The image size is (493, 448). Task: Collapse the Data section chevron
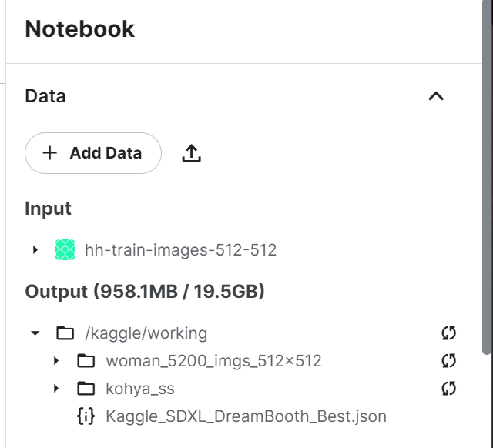click(436, 96)
